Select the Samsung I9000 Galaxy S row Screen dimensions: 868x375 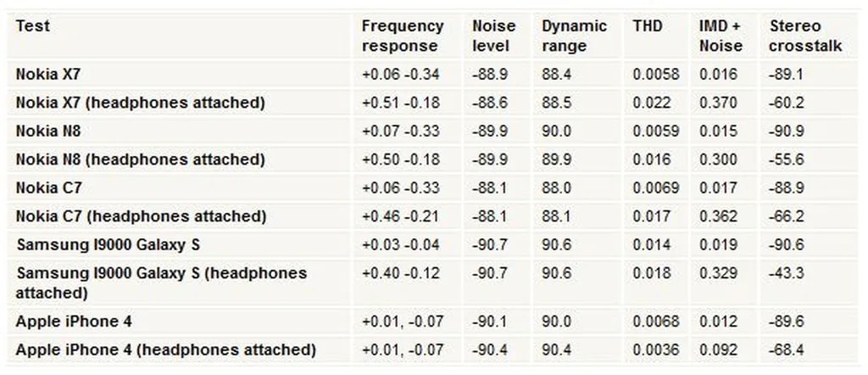[x=108, y=245]
